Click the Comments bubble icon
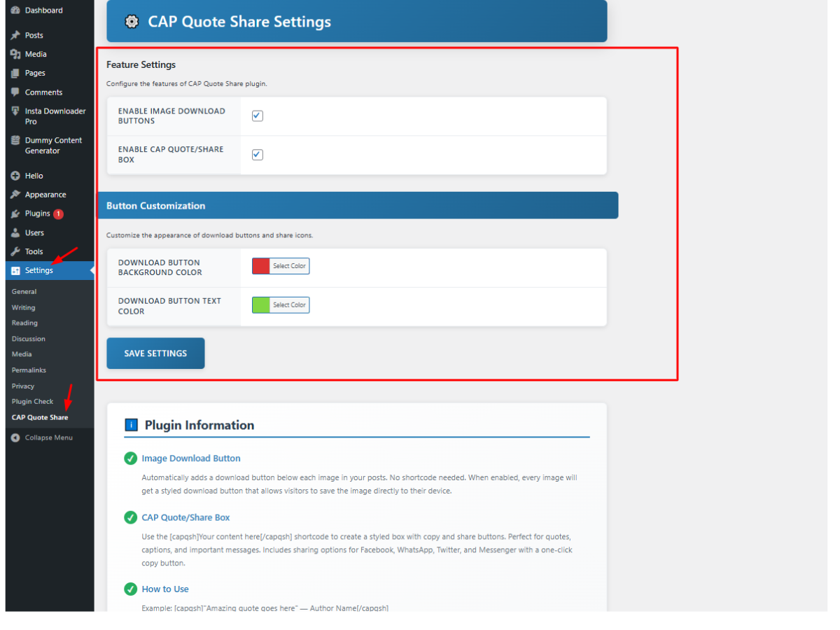The image size is (840, 630). point(15,92)
